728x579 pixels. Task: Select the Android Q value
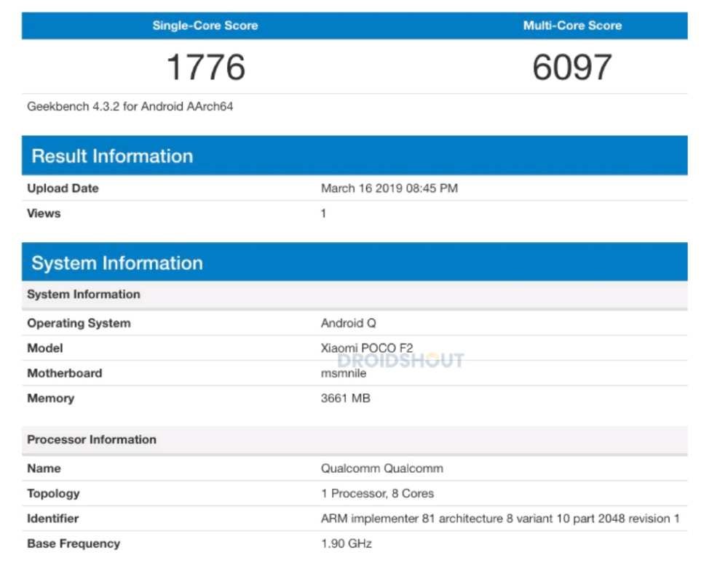(348, 324)
